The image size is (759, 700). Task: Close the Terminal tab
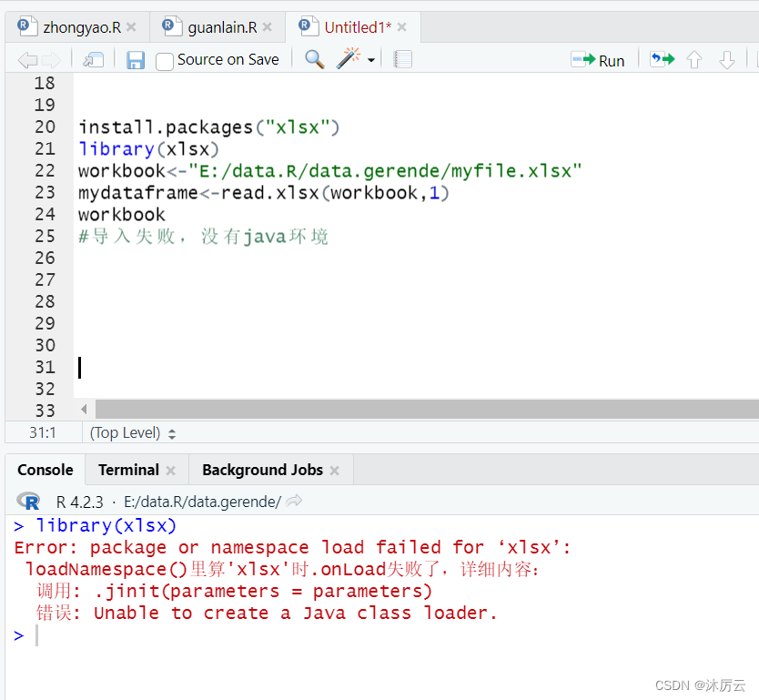pyautogui.click(x=170, y=471)
